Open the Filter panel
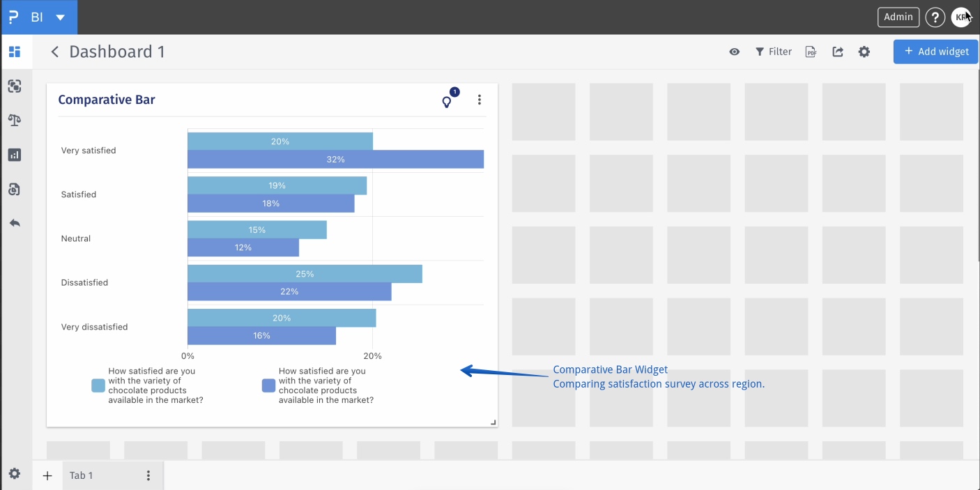The width and height of the screenshot is (980, 490). tap(774, 52)
